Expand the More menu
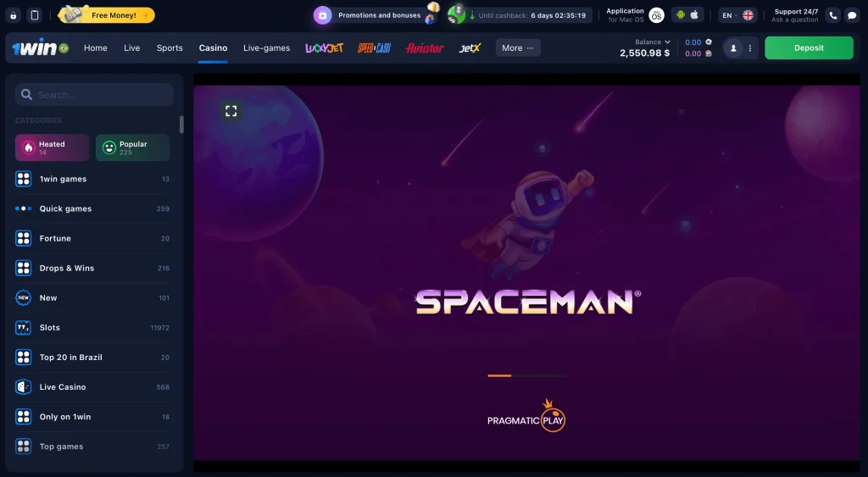Image resolution: width=868 pixels, height=477 pixels. point(518,48)
